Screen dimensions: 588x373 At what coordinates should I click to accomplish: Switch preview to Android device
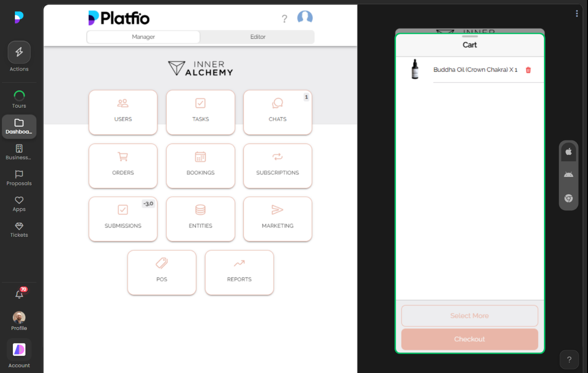[x=568, y=175]
